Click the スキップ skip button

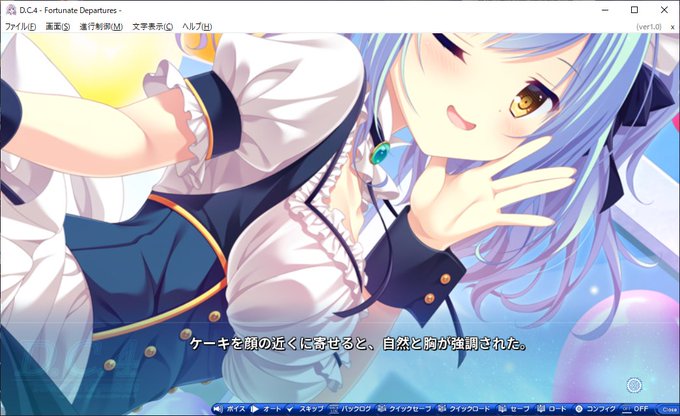point(305,409)
